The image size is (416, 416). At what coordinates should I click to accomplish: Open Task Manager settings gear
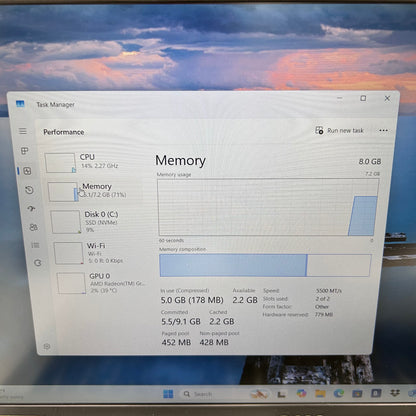tap(47, 347)
